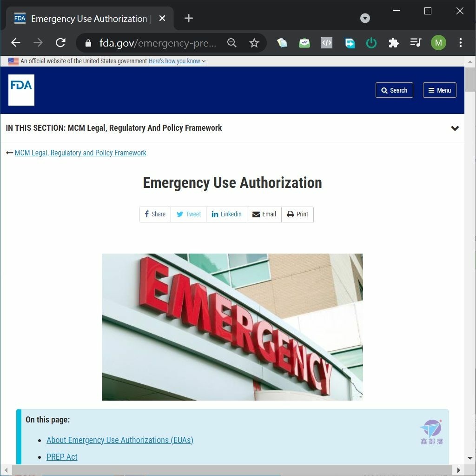The image size is (476, 476).
Task: Open the clipboard papers extension
Action: pos(282,43)
